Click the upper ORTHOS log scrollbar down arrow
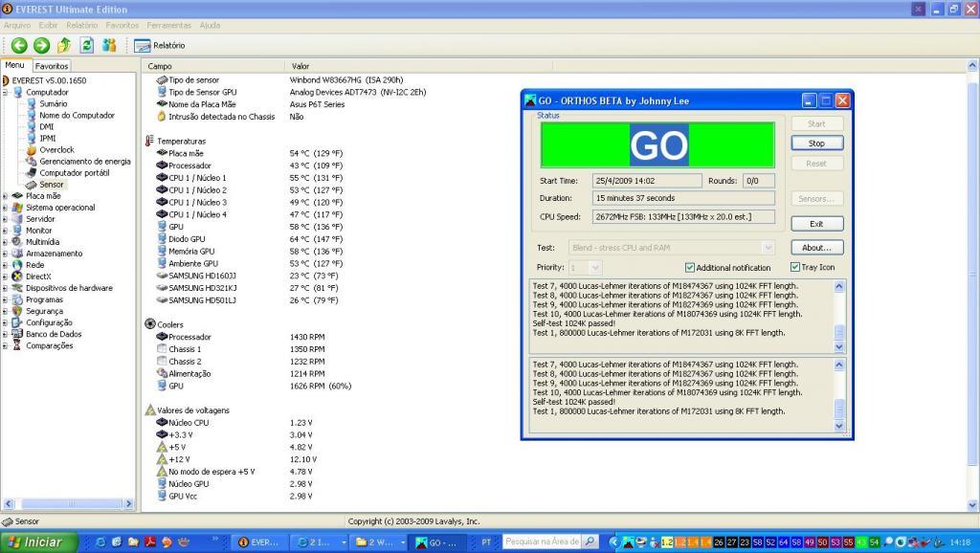The image size is (980, 553). pos(839,346)
